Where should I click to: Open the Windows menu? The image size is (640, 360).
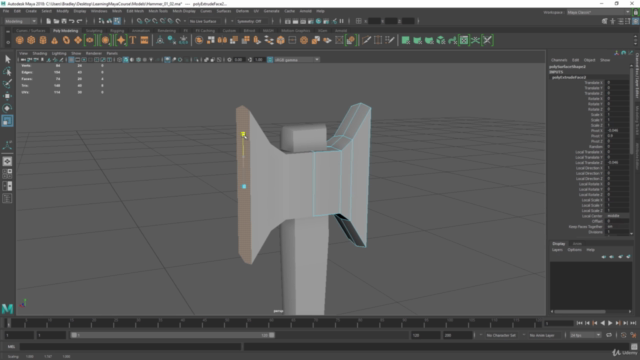pos(99,11)
